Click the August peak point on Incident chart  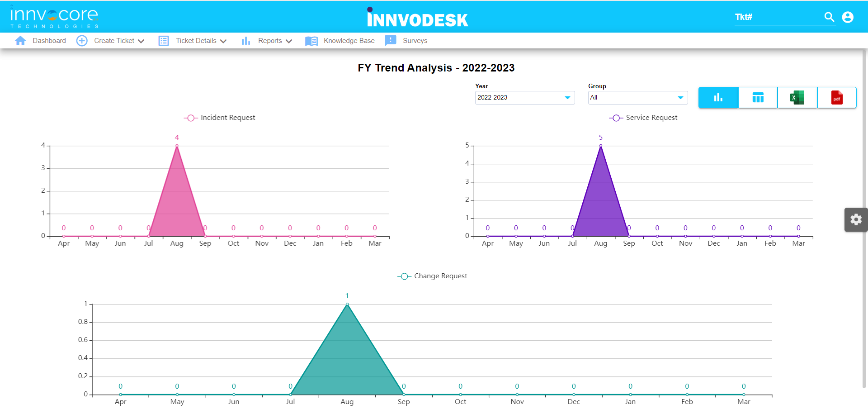pos(177,146)
